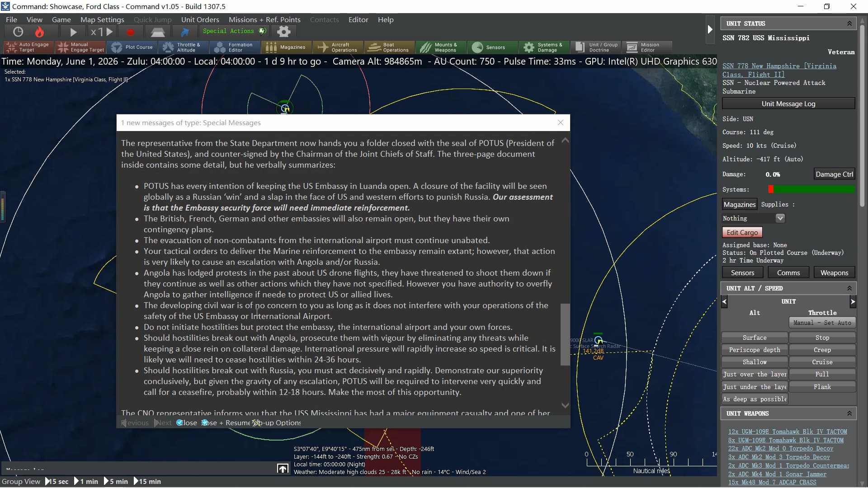Click the red record button
Screen dimensions: 868x488
[130, 32]
